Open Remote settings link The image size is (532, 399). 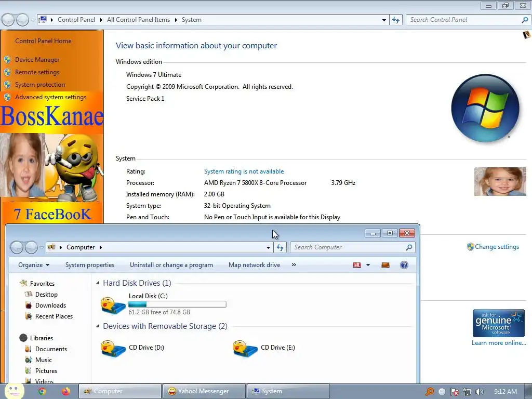37,72
